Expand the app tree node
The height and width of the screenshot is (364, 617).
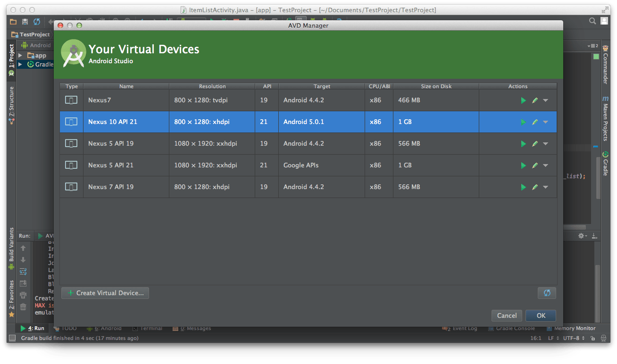click(x=20, y=55)
